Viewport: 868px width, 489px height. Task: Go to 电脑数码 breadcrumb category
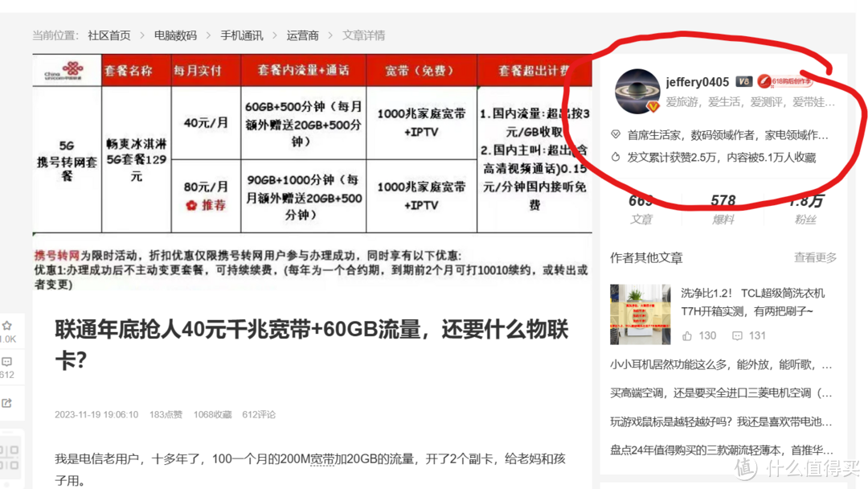[175, 35]
